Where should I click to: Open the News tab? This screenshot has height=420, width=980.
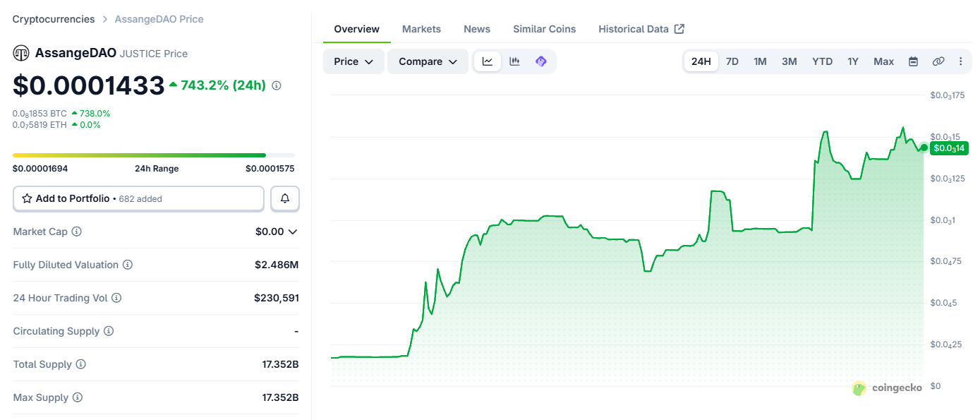pyautogui.click(x=477, y=29)
